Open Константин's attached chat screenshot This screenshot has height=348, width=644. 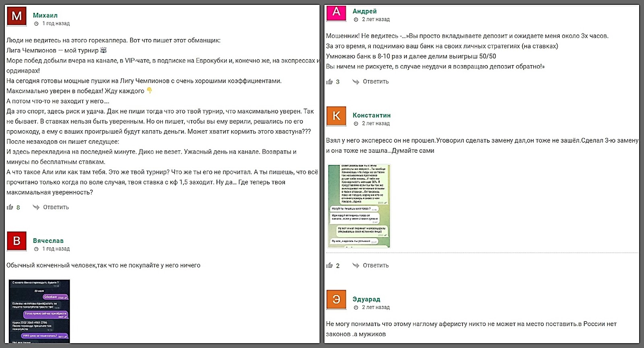359,206
